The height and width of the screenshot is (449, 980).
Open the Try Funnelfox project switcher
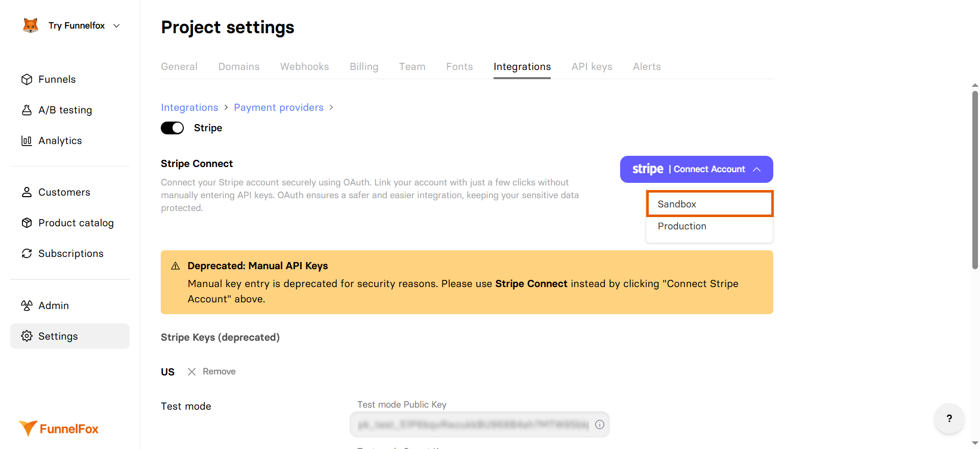(x=77, y=26)
